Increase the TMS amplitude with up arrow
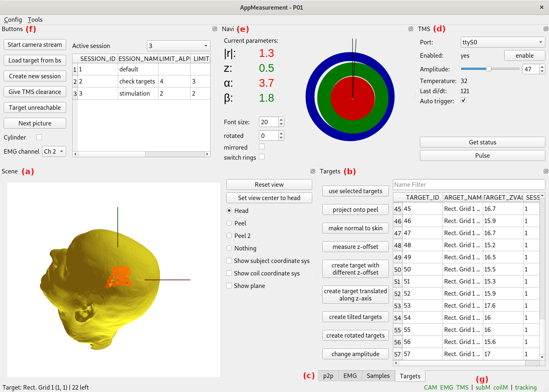549x392 pixels. click(x=542, y=67)
